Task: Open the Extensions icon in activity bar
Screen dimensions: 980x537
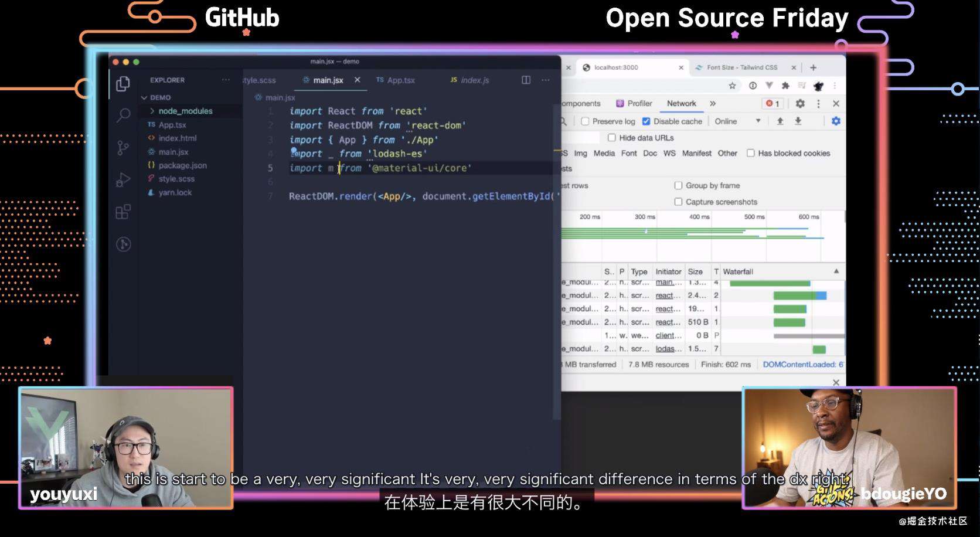Action: coord(123,212)
